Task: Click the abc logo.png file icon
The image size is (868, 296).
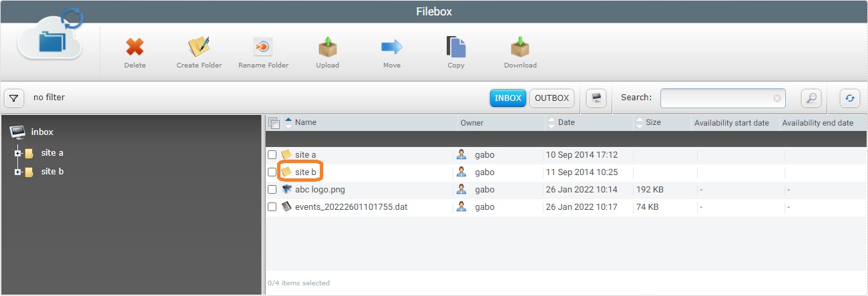Action: pyautogui.click(x=286, y=189)
